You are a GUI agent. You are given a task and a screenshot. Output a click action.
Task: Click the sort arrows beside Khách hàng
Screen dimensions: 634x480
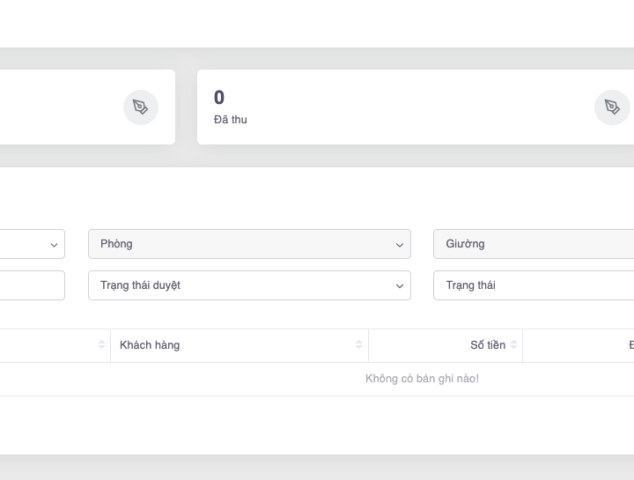point(359,345)
